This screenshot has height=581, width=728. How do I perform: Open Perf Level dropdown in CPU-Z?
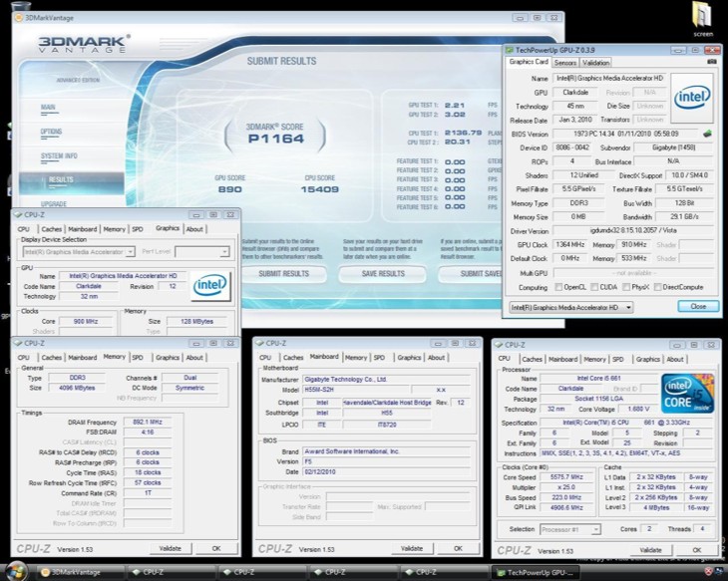(x=202, y=251)
